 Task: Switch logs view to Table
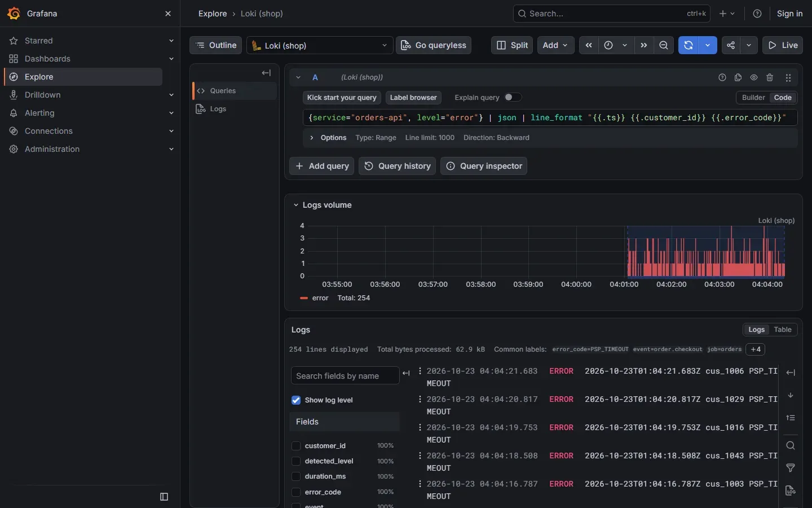pos(783,330)
